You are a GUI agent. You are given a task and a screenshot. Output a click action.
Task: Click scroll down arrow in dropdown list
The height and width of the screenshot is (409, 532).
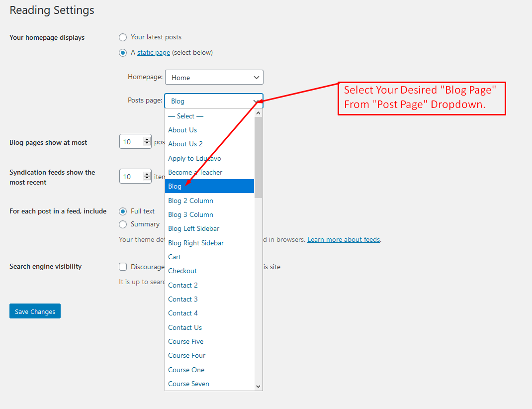[258, 386]
